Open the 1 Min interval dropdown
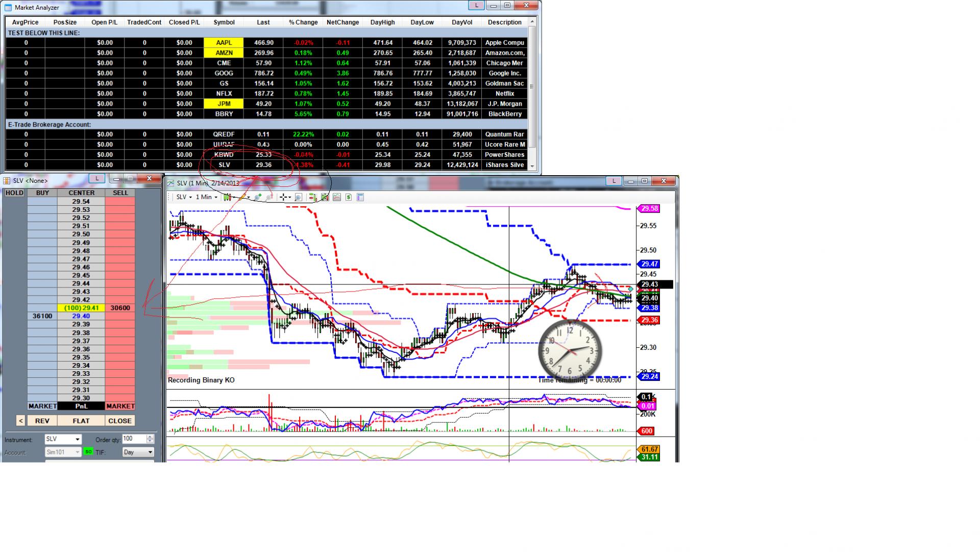Image resolution: width=980 pixels, height=552 pixels. [206, 197]
